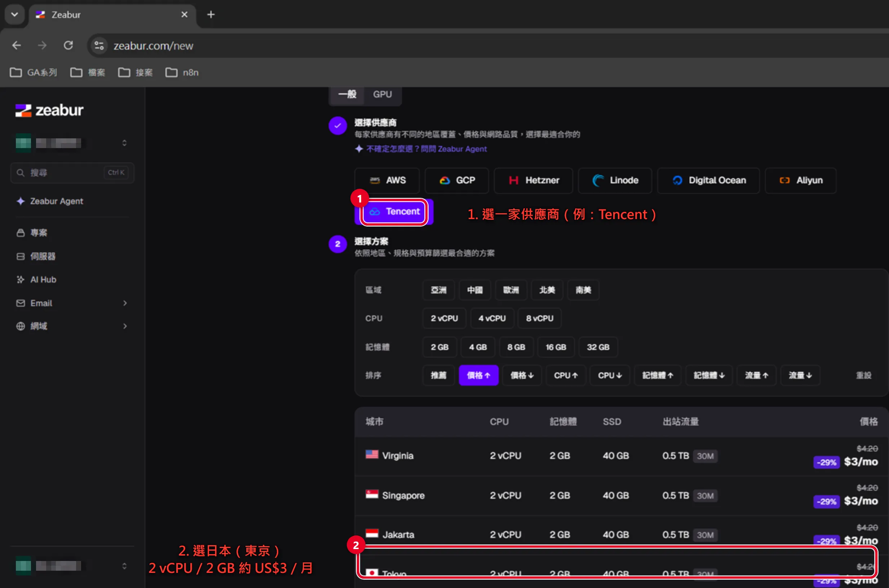The image size is (889, 588).
Task: Open the 檔案 bookmark folder
Action: 88,72
